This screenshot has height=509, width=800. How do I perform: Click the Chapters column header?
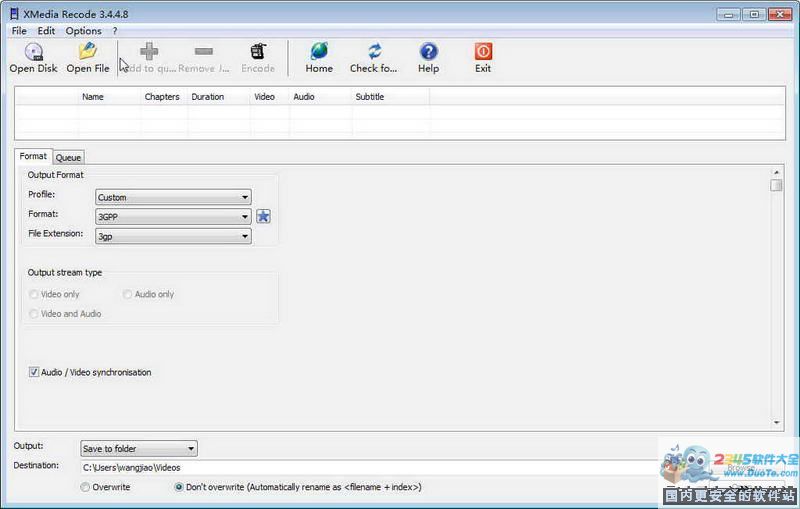[162, 96]
